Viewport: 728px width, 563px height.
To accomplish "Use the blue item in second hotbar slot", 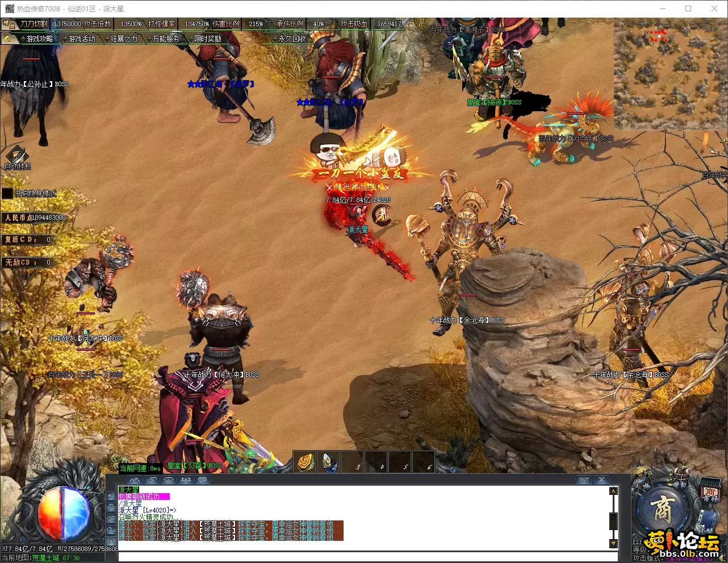I will tap(329, 462).
